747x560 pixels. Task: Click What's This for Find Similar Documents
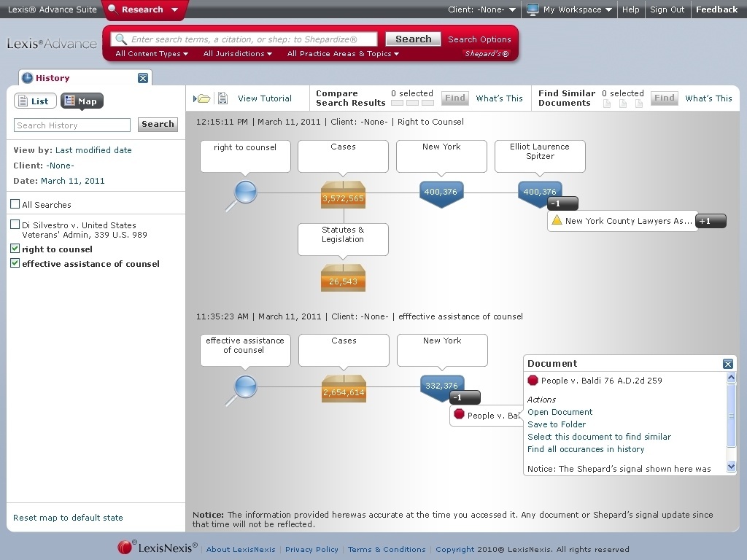(708, 98)
